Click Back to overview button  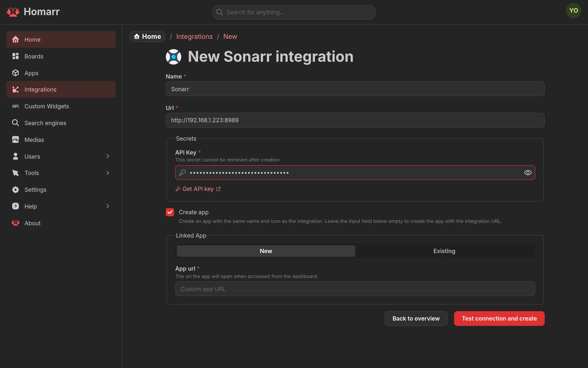416,318
